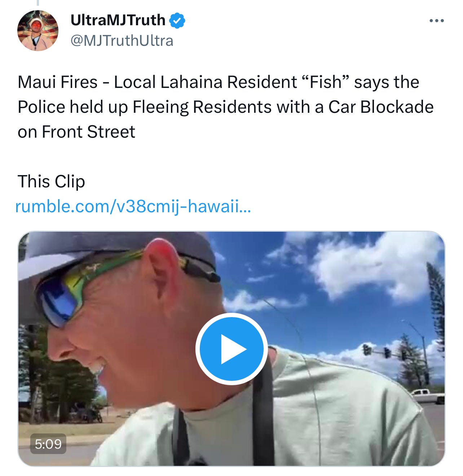Play the Maui Fires video
Image resolution: width=463 pixels, height=476 pixels.
[231, 349]
